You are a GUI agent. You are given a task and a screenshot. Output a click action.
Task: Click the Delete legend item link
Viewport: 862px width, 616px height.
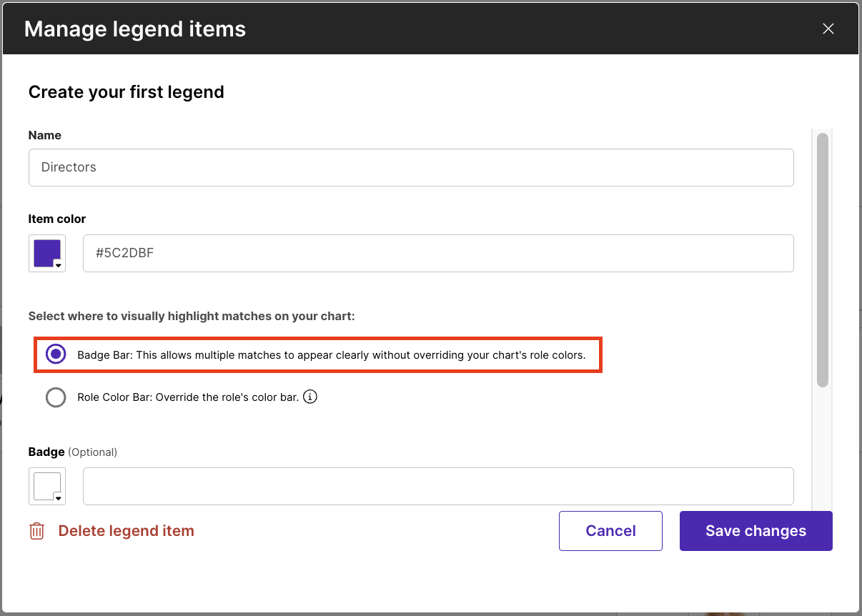click(x=127, y=531)
